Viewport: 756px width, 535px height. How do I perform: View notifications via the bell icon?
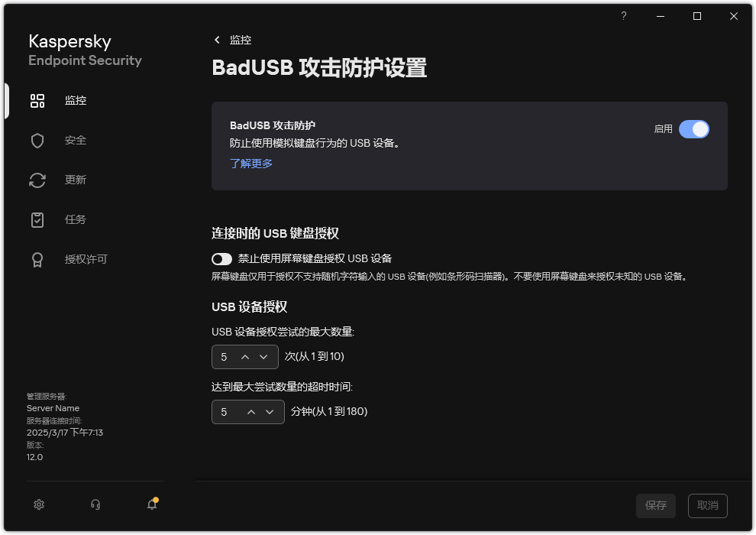[x=151, y=504]
